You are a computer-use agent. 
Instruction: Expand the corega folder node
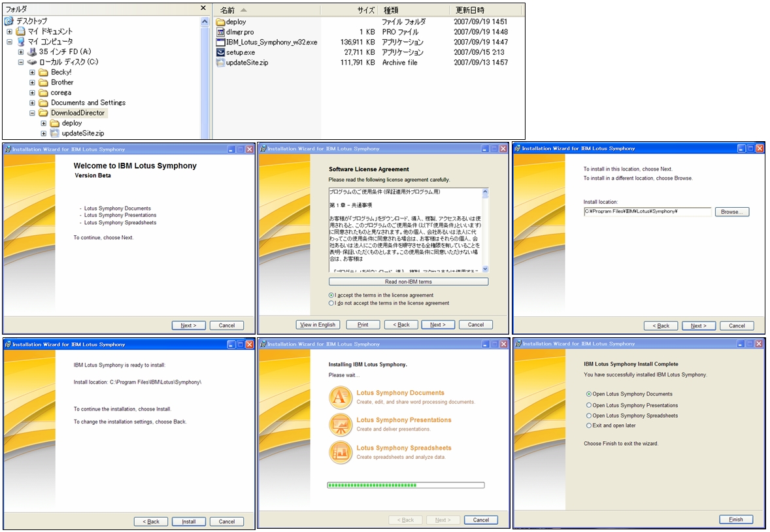point(32,93)
